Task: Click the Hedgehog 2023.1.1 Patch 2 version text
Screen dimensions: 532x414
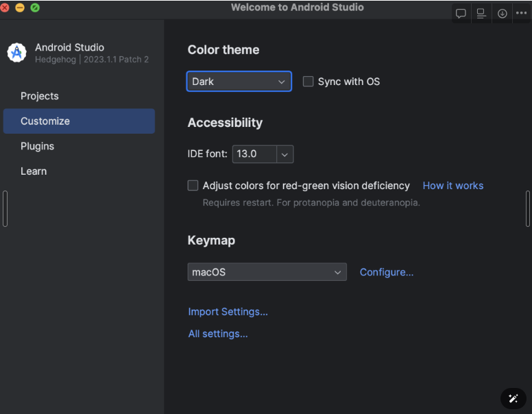Action: coord(92,60)
